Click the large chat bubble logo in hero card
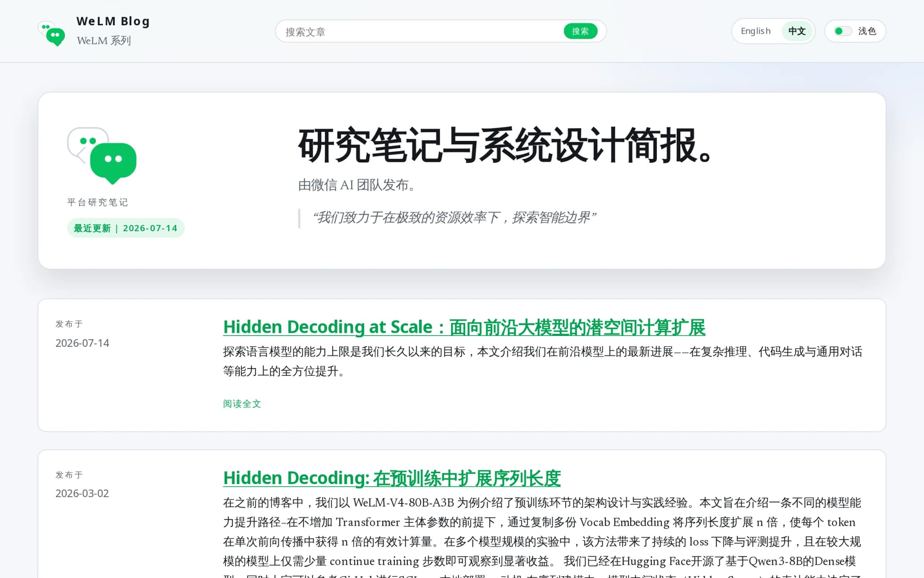 point(102,156)
